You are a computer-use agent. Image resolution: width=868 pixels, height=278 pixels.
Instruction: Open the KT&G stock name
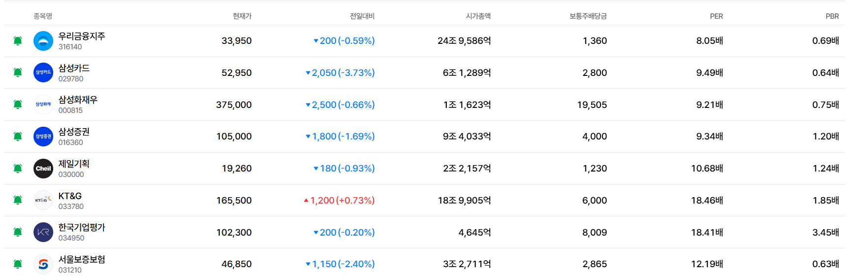pyautogui.click(x=70, y=196)
